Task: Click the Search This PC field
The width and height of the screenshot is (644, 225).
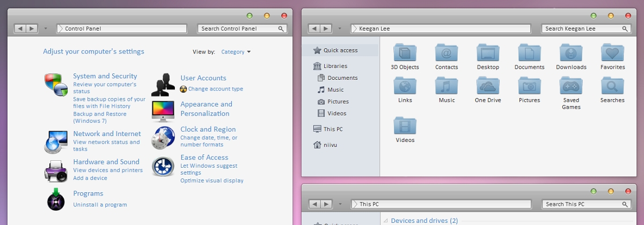Action: (x=586, y=204)
